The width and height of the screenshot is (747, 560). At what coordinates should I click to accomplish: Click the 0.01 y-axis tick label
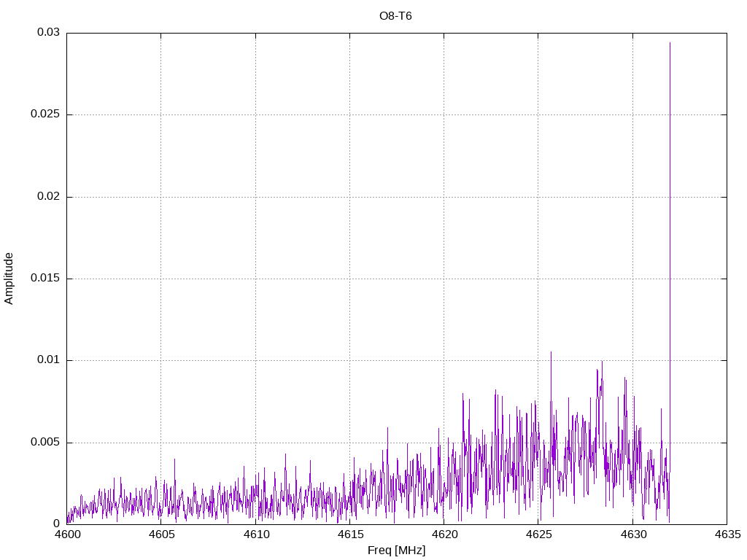pos(48,360)
